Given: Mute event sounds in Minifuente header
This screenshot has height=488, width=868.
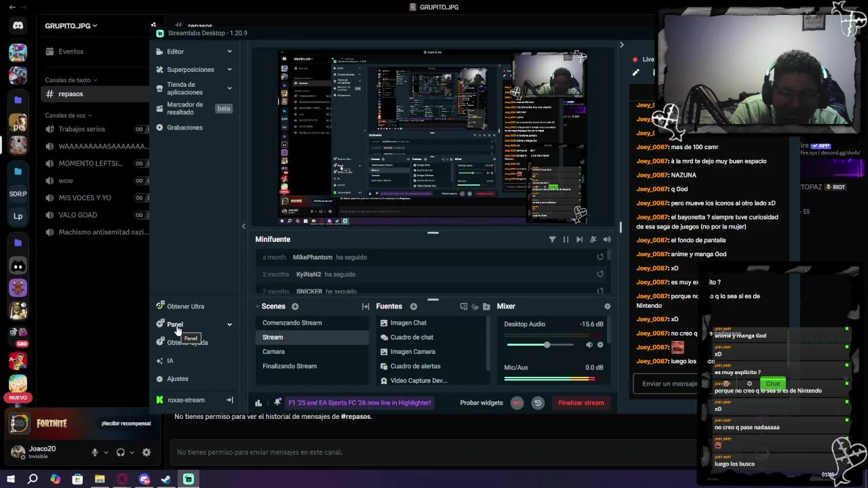Looking at the screenshot, I should pos(593,239).
